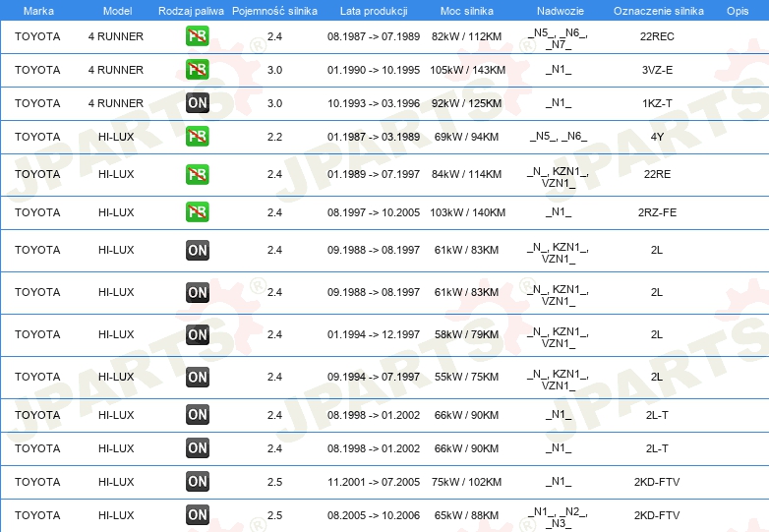Click engine power 65kW / 88KM
This screenshot has height=532, width=769.
tap(466, 515)
